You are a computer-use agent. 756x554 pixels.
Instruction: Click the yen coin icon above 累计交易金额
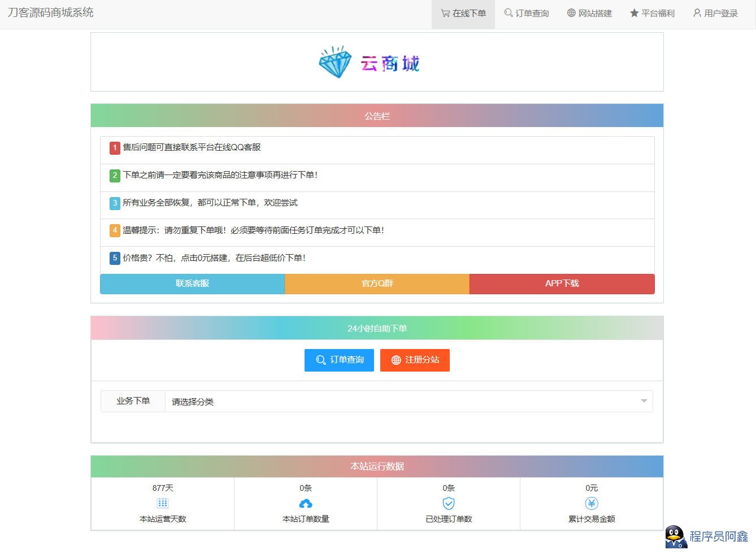click(592, 503)
